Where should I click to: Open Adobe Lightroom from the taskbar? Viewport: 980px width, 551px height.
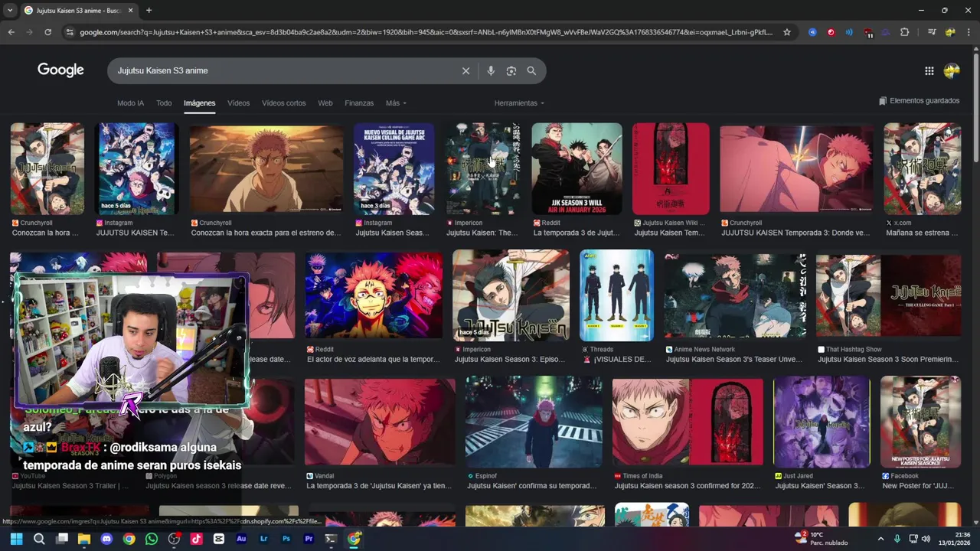point(263,539)
